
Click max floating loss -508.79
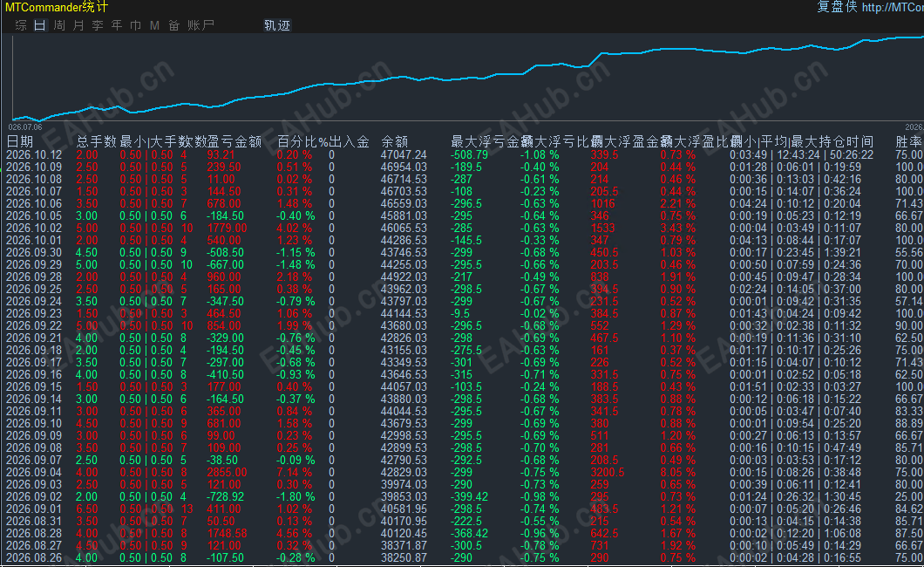click(x=470, y=154)
